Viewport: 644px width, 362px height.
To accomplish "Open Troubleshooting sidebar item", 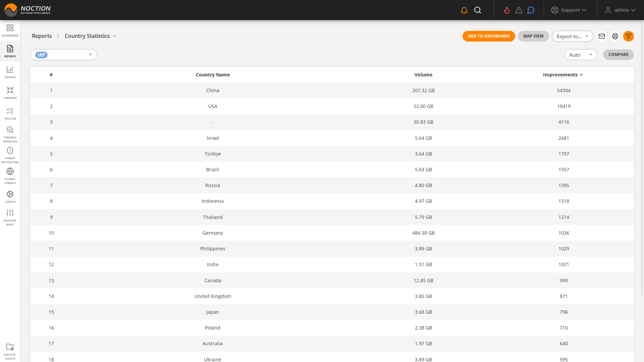I will 10,134.
